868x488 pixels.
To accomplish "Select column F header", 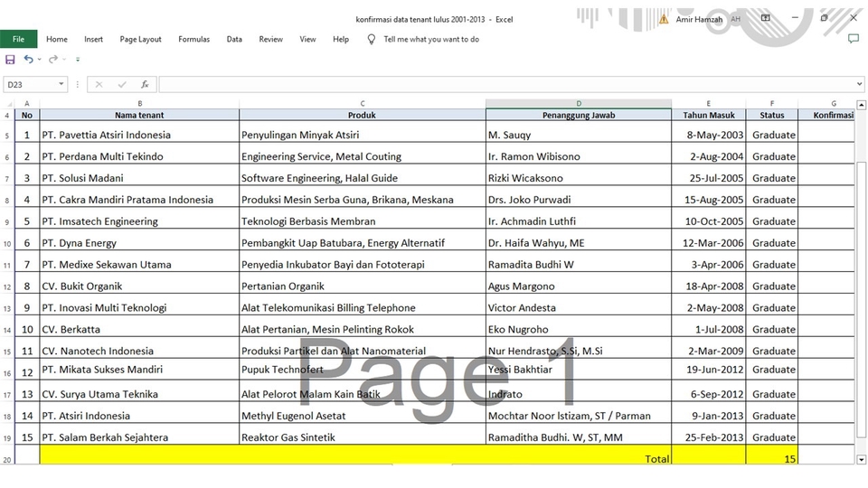I will coord(771,103).
